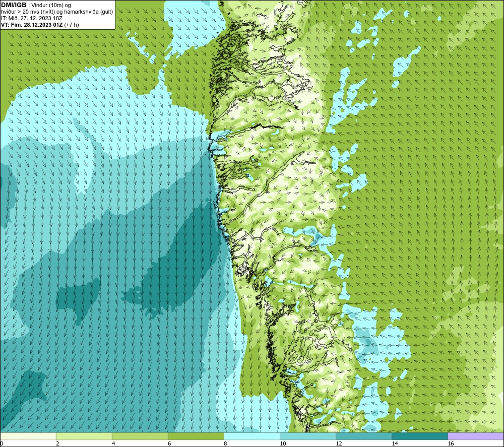Click the 0–2 m/s pale yellow swatch
This screenshot has width=504, height=447.
(x=28, y=436)
